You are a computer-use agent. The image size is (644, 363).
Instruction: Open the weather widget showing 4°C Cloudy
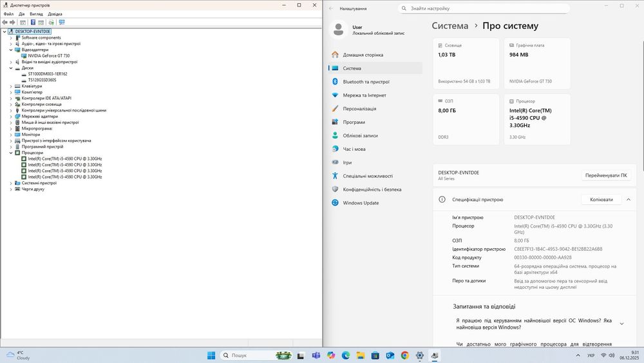[19, 356]
